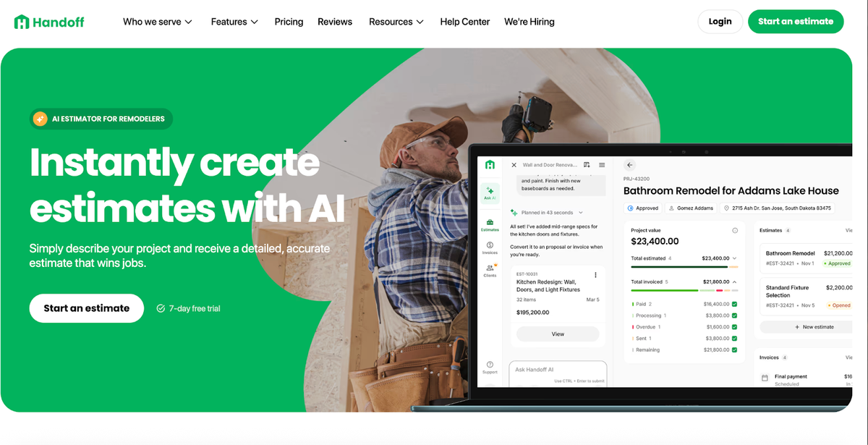The width and height of the screenshot is (868, 445).
Task: Open Invoices in the mockup sidebar
Action: pos(490,248)
